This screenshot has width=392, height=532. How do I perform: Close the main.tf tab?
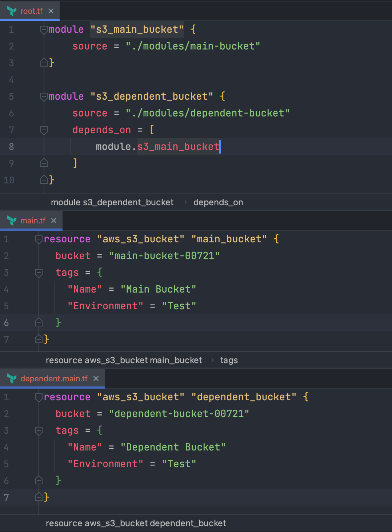pos(54,220)
